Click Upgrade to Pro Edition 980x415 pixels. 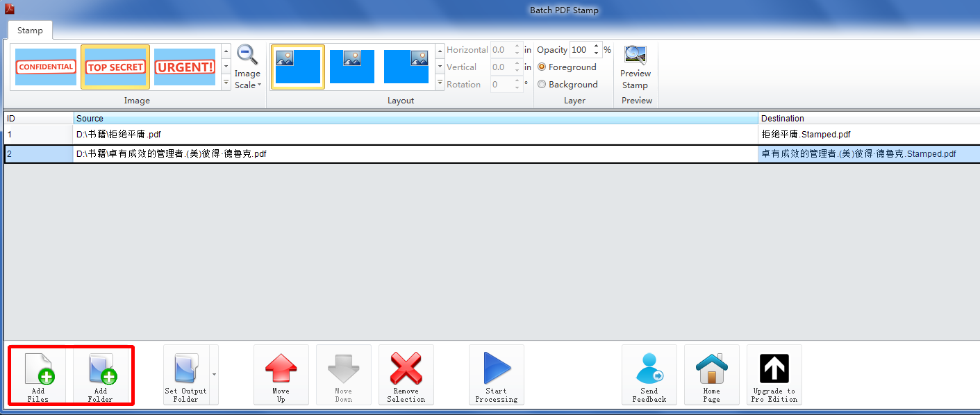pyautogui.click(x=774, y=375)
